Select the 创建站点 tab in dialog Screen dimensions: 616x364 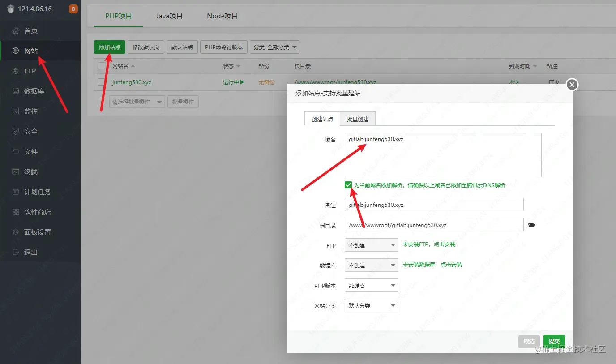tap(322, 119)
